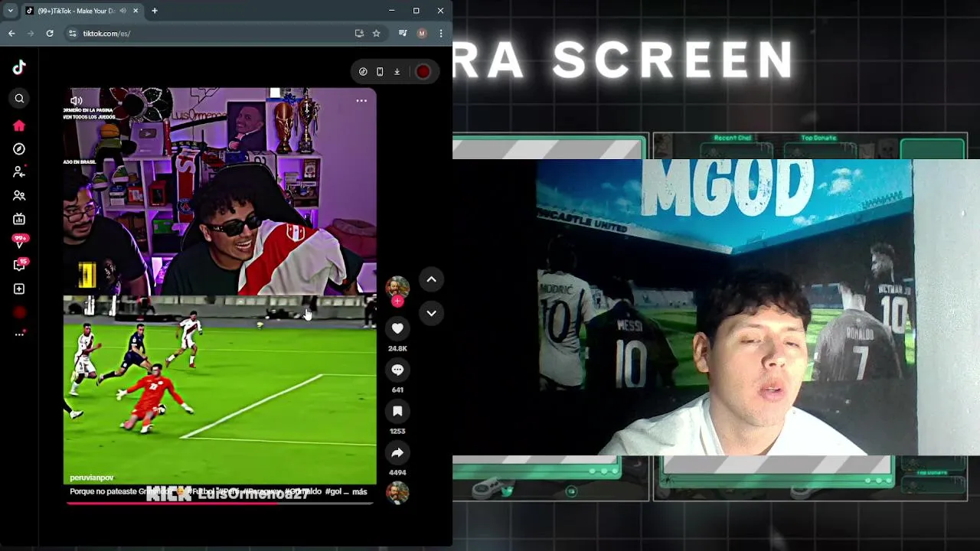This screenshot has height=551, width=980.
Task: Install the TikTok app from address bar
Action: pyautogui.click(x=359, y=34)
